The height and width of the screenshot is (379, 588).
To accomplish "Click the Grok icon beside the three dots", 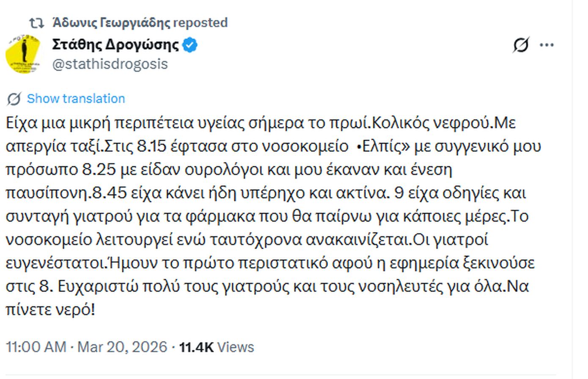I will pos(521,45).
